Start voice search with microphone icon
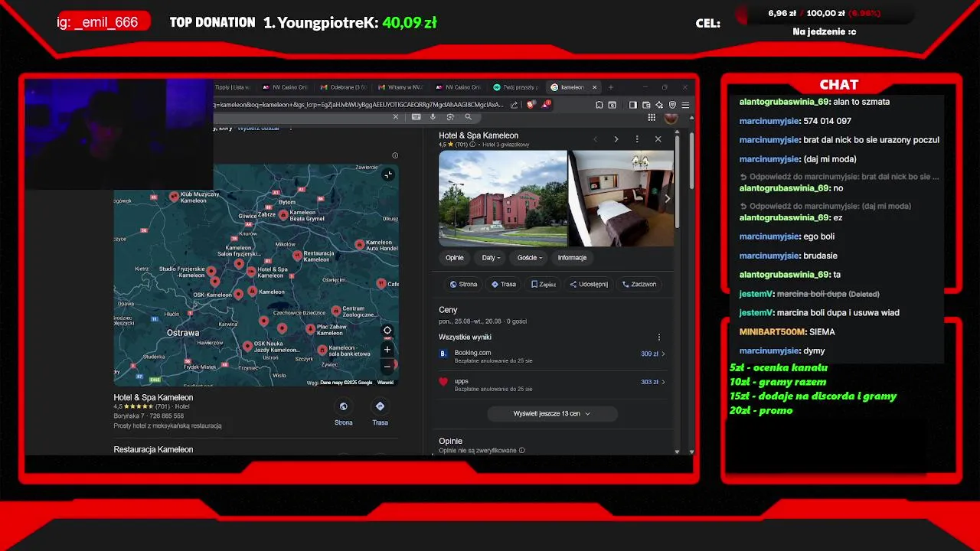The image size is (980, 551). (x=433, y=117)
